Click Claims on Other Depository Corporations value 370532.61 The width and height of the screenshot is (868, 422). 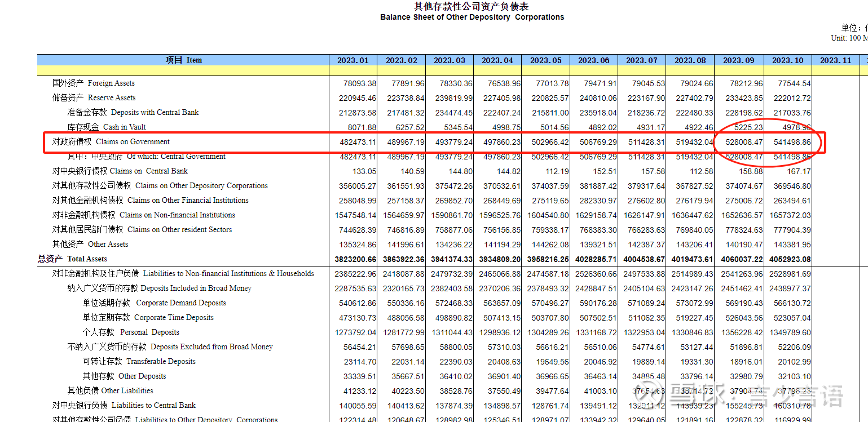coord(501,186)
